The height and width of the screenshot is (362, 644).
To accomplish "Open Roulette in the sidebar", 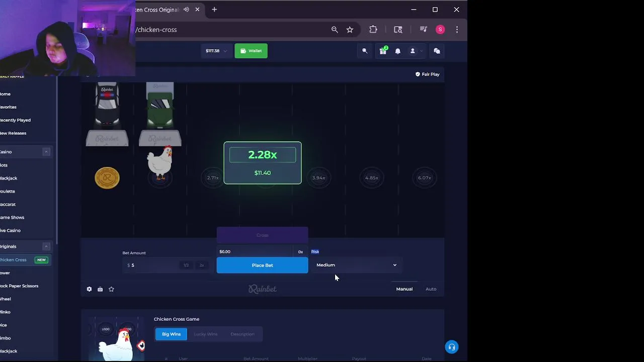I will pos(8,191).
